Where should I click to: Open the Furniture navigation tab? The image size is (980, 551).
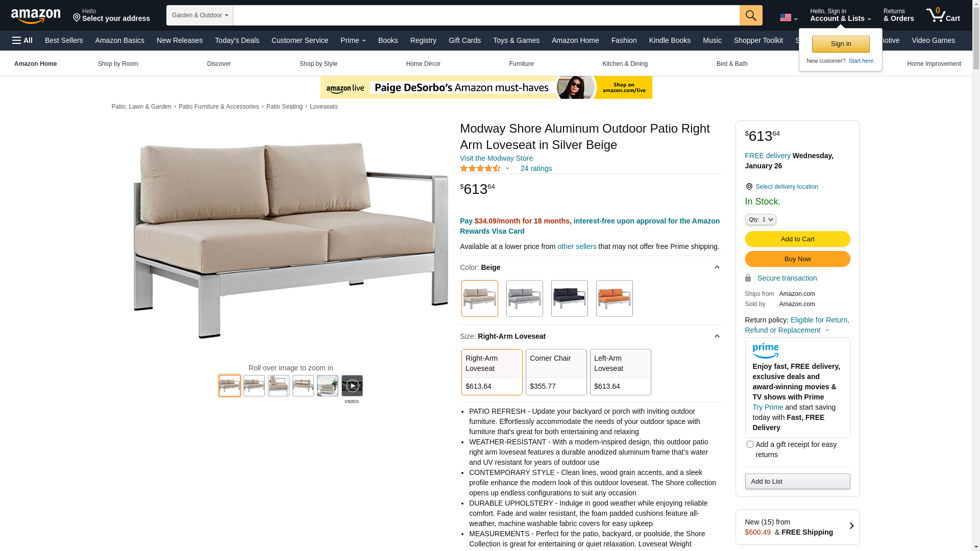(521, 64)
